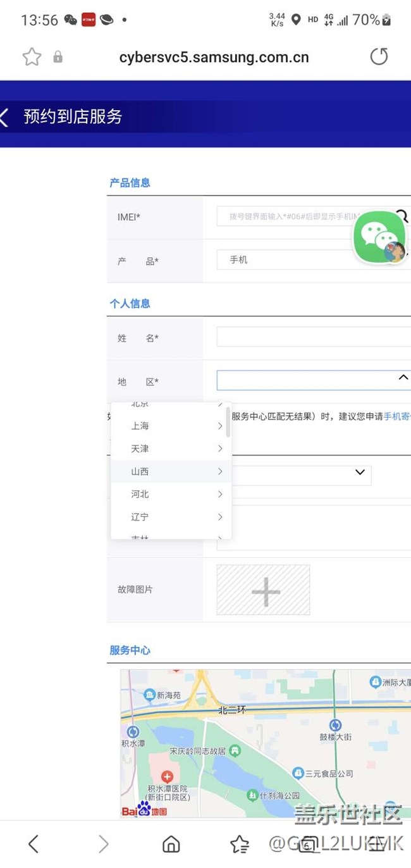Tap the browser home icon
The image size is (411, 868).
coord(171,843)
